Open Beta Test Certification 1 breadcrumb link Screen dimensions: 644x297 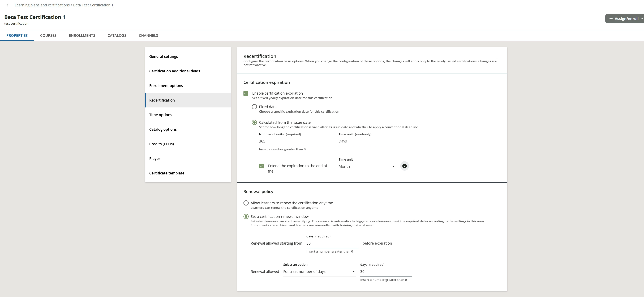93,5
